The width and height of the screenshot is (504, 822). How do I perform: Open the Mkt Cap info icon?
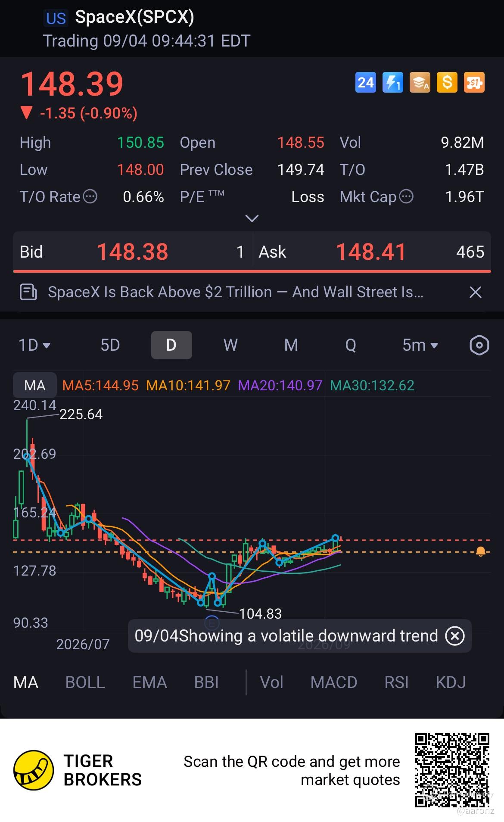pyautogui.click(x=406, y=197)
